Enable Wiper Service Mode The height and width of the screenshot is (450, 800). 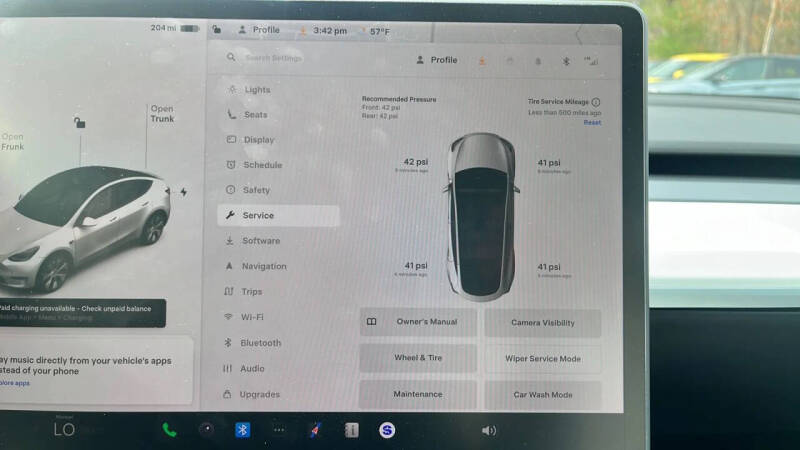coord(543,359)
